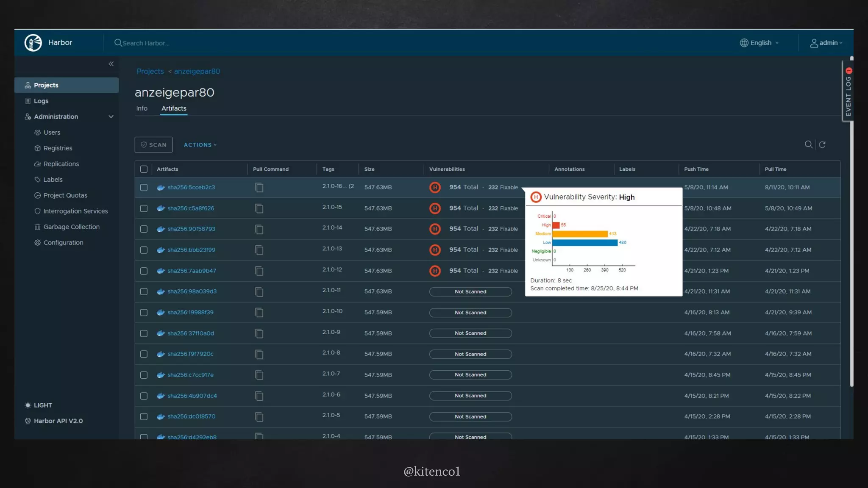Image resolution: width=868 pixels, height=488 pixels.
Task: Click the SCAN button
Action: coord(153,145)
